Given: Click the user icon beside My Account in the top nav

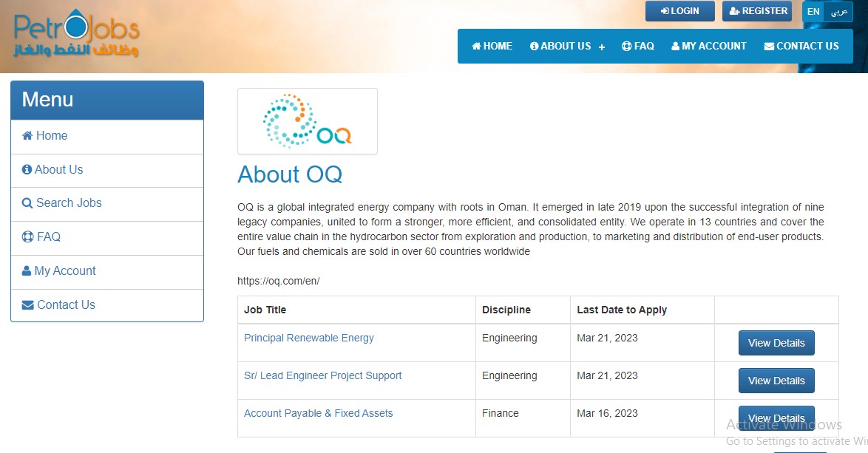Looking at the screenshot, I should click(675, 46).
